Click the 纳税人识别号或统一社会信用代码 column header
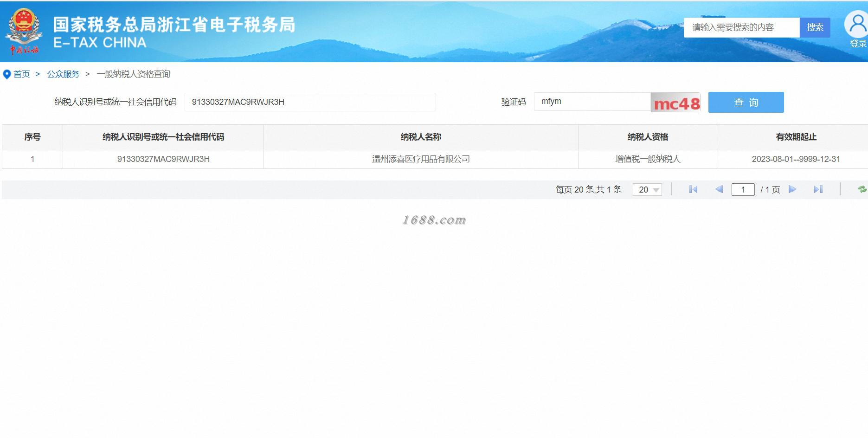Screen dimensions: 868x438 [x=163, y=137]
